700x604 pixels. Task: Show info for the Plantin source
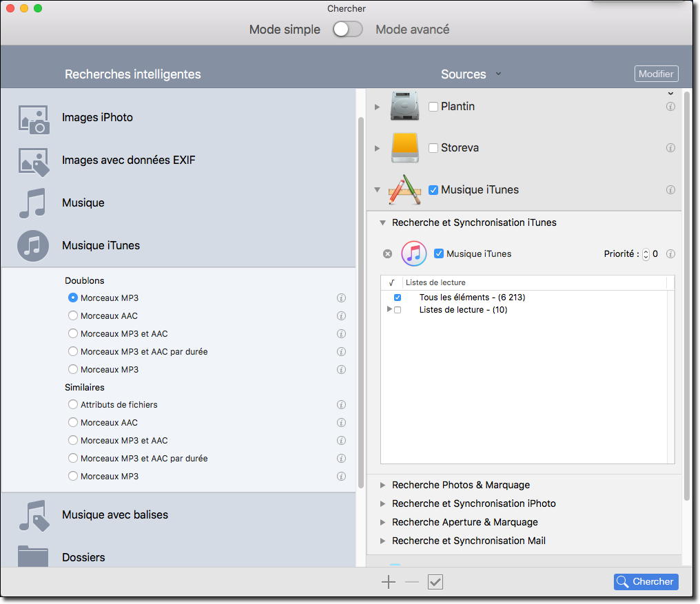click(670, 106)
